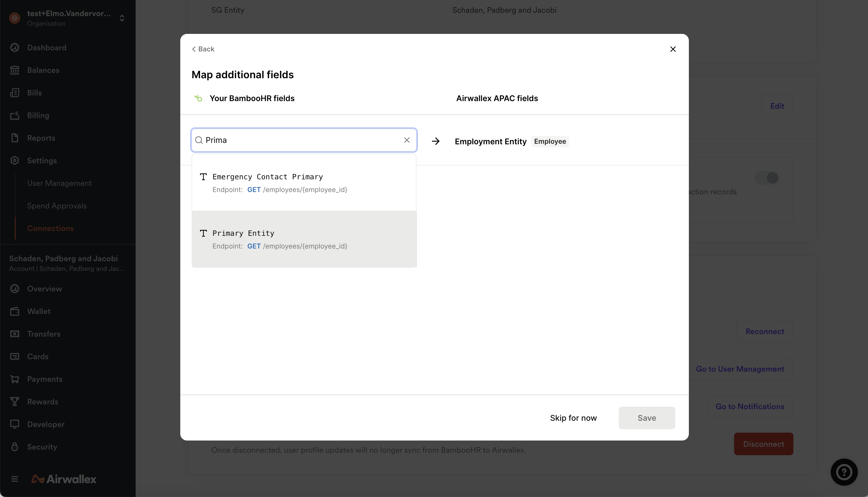Close the Map additional fields dialog
Viewport: 868px width, 497px height.
click(673, 49)
